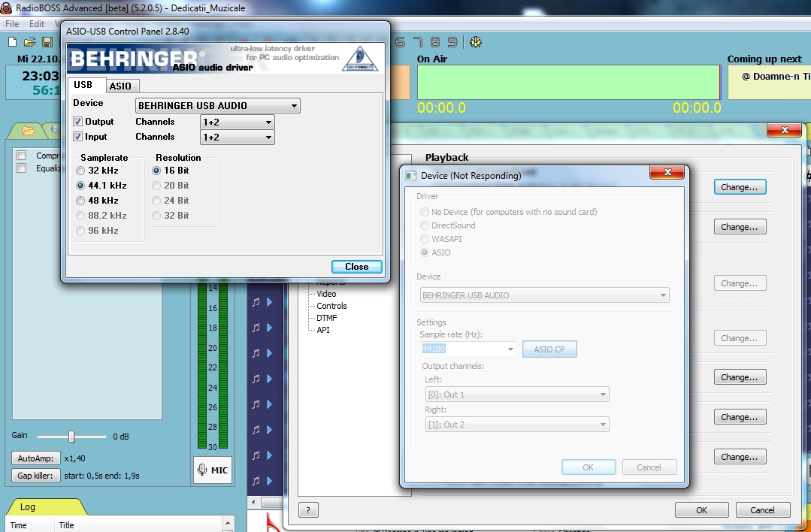Choose 32 Bit resolution
The height and width of the screenshot is (532, 811).
[x=156, y=216]
